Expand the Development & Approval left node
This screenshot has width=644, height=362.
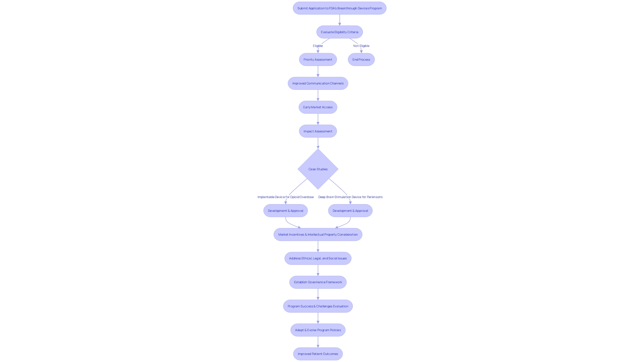click(x=285, y=210)
